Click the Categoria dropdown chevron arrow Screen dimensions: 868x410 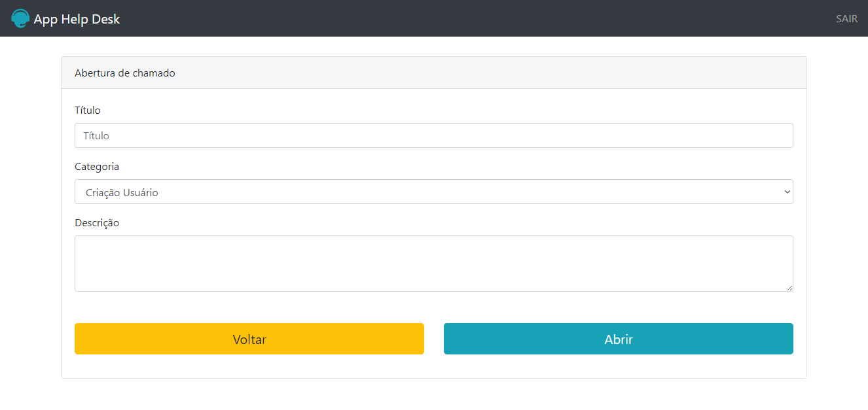[786, 192]
